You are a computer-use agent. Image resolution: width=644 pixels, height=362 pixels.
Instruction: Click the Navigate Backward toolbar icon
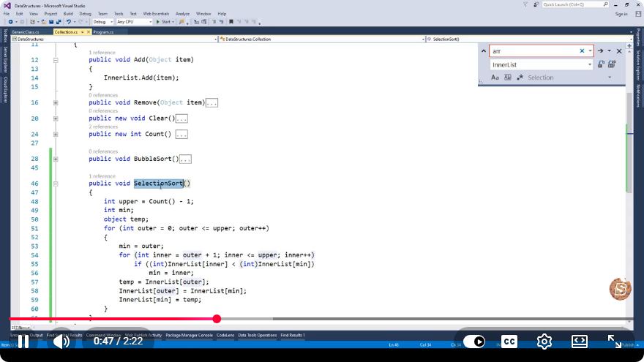pyautogui.click(x=11, y=22)
